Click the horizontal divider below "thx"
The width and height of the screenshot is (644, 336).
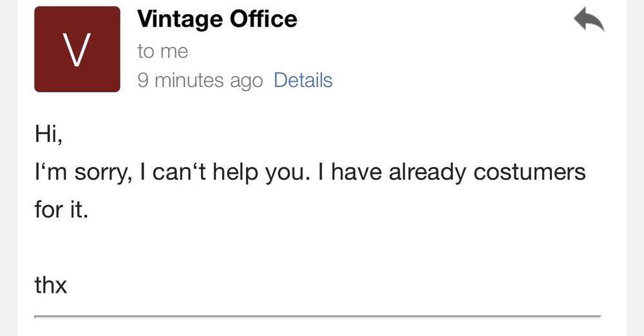[317, 317]
